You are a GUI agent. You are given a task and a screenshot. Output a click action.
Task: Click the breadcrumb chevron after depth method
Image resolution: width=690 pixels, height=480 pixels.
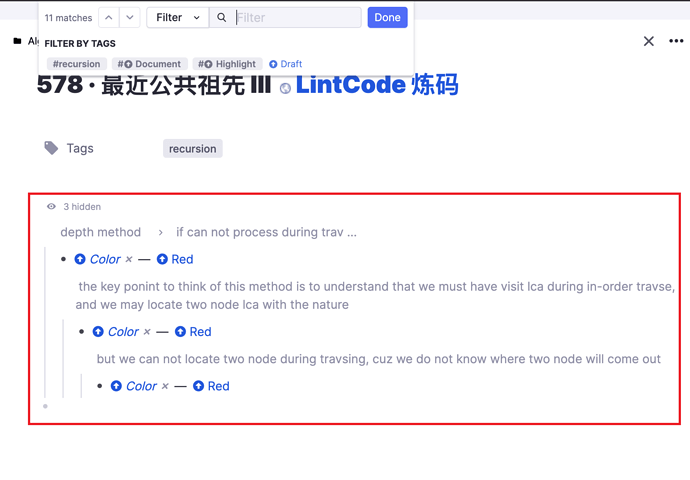(x=161, y=232)
